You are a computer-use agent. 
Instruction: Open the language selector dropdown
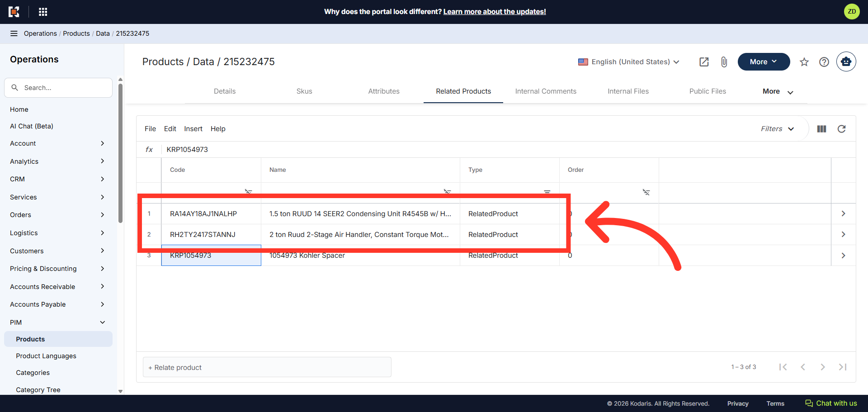[629, 62]
